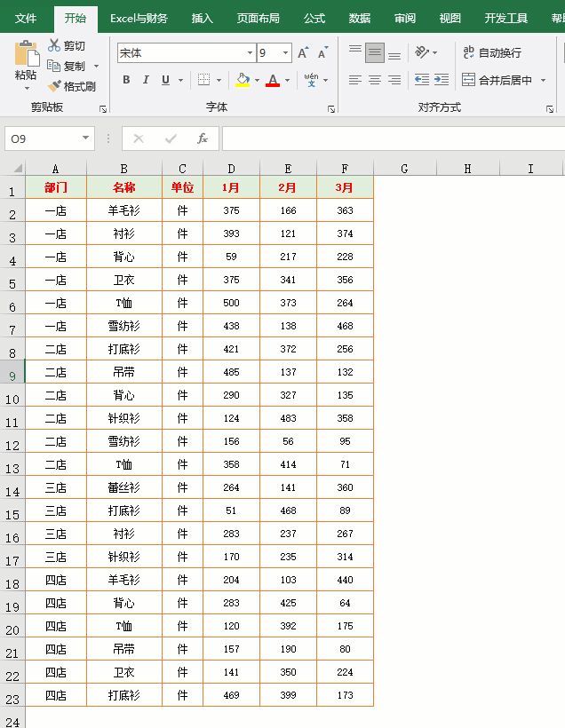Image resolution: width=565 pixels, height=728 pixels.
Task: Switch to 插入 tab
Action: [x=203, y=18]
